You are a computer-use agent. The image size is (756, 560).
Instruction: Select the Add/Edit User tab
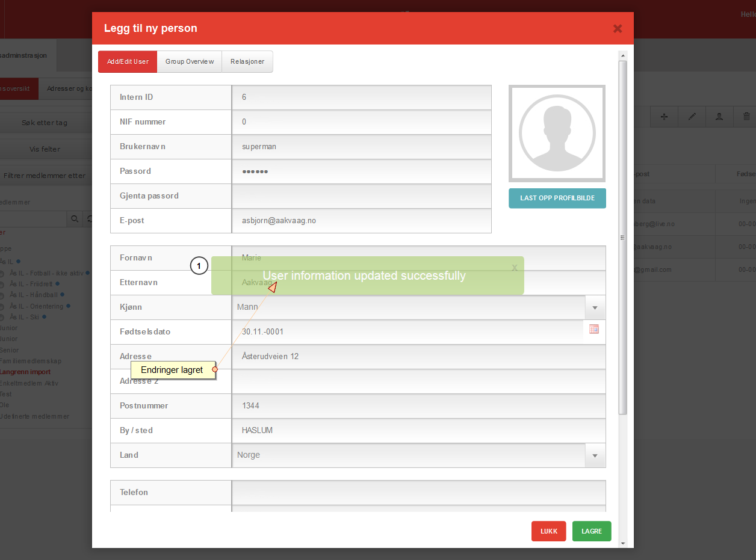click(x=128, y=61)
